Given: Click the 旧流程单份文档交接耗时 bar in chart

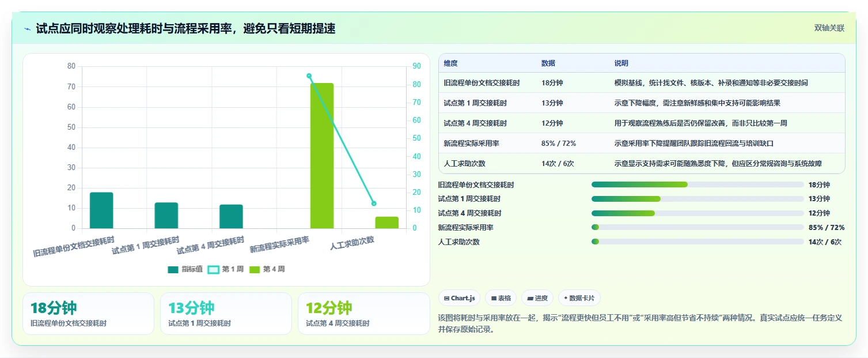Looking at the screenshot, I should pos(101,210).
